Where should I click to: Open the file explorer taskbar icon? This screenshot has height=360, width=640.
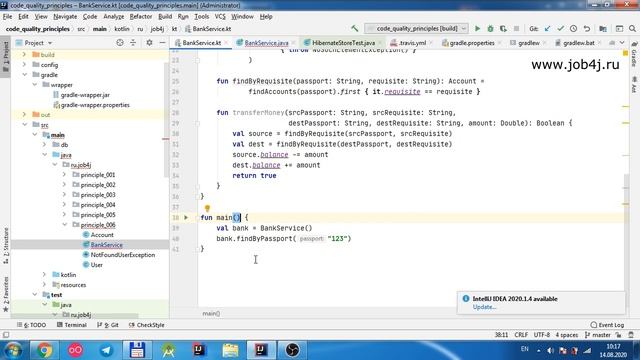point(230,350)
